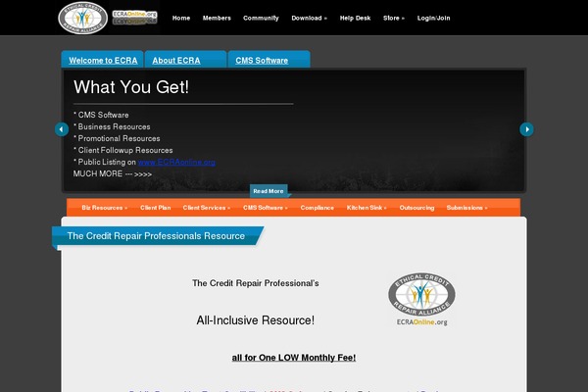The height and width of the screenshot is (392, 588).
Task: Expand the Download dropdown menu
Action: pyautogui.click(x=309, y=18)
